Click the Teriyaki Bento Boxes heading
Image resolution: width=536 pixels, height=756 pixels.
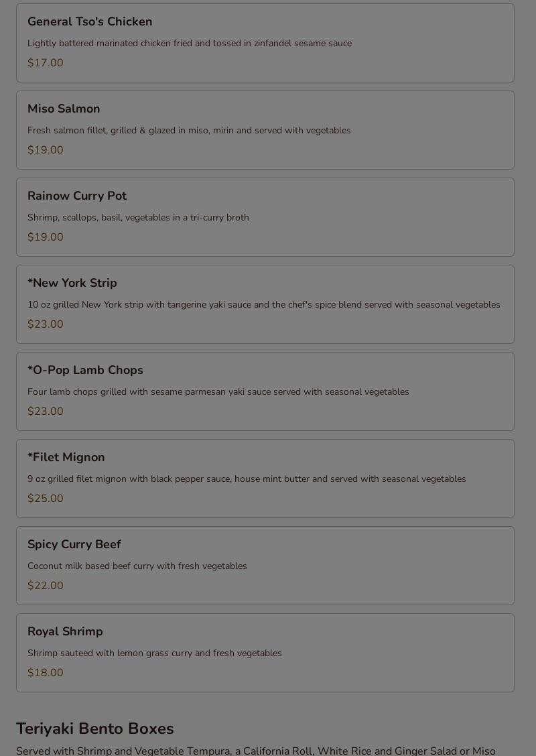(x=95, y=729)
